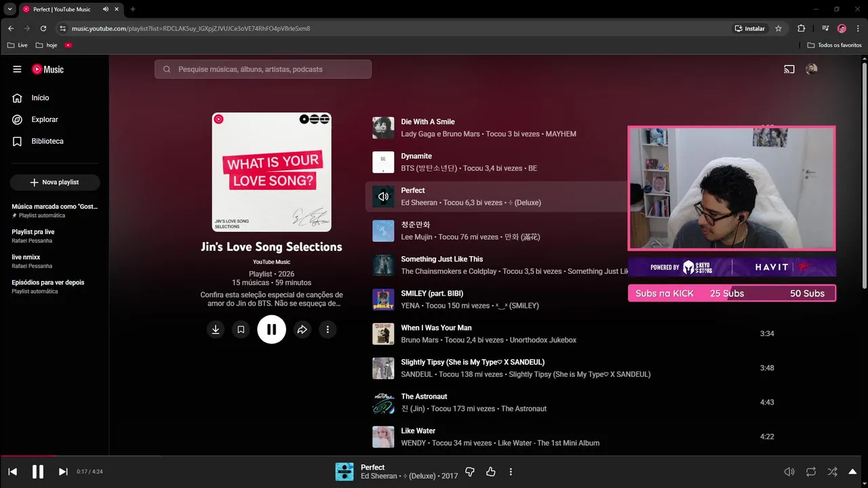Open player bar more actions menu
Viewport: 868px width, 488px height.
(511, 472)
